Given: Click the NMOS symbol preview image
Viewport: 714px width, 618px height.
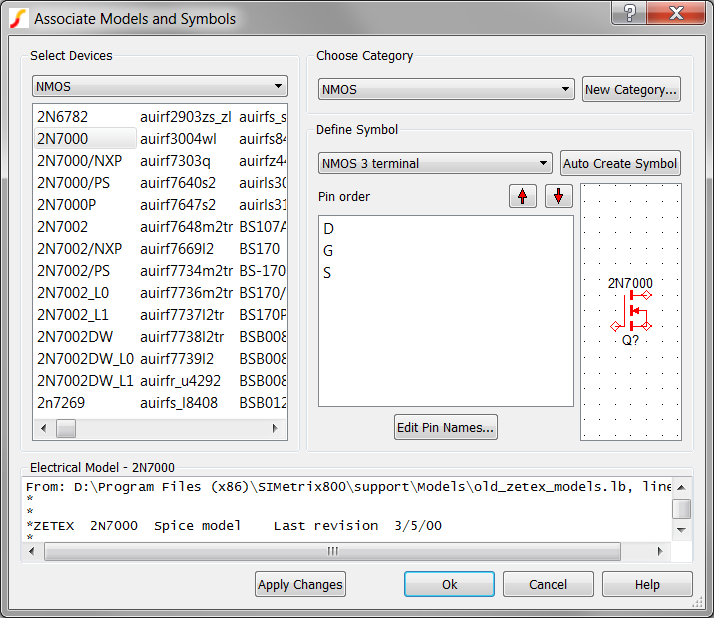Looking at the screenshot, I should click(630, 311).
